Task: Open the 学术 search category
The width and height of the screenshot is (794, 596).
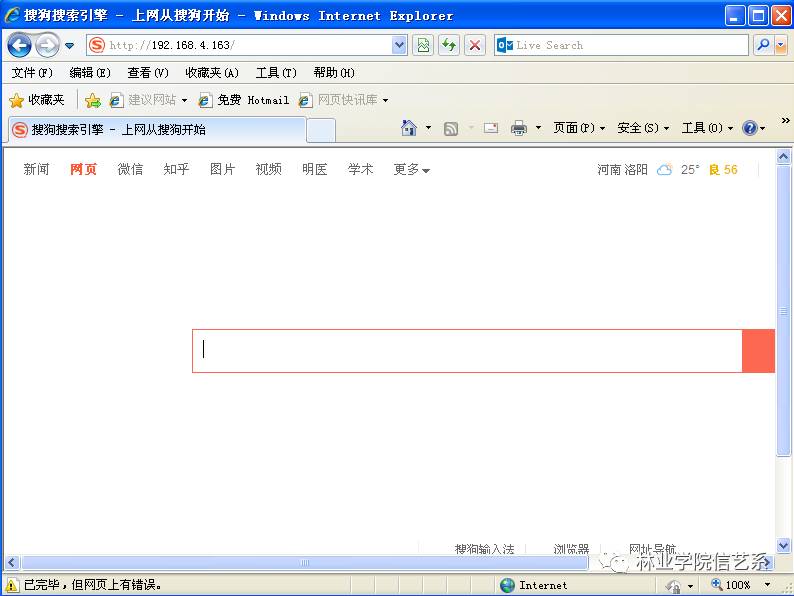Action: coord(361,169)
